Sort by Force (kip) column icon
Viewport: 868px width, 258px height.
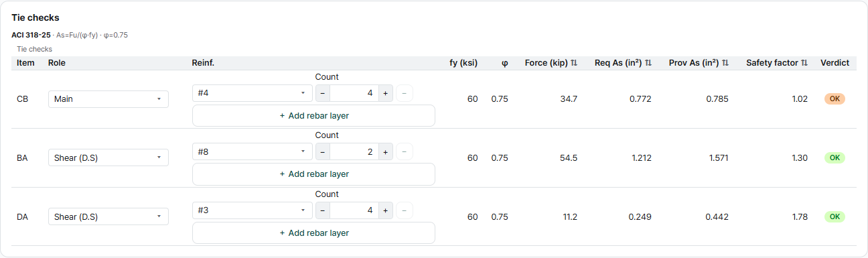(x=574, y=63)
